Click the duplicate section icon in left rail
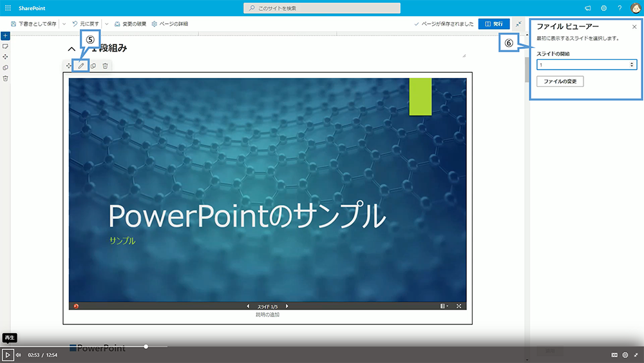The image size is (644, 363). 5,68
